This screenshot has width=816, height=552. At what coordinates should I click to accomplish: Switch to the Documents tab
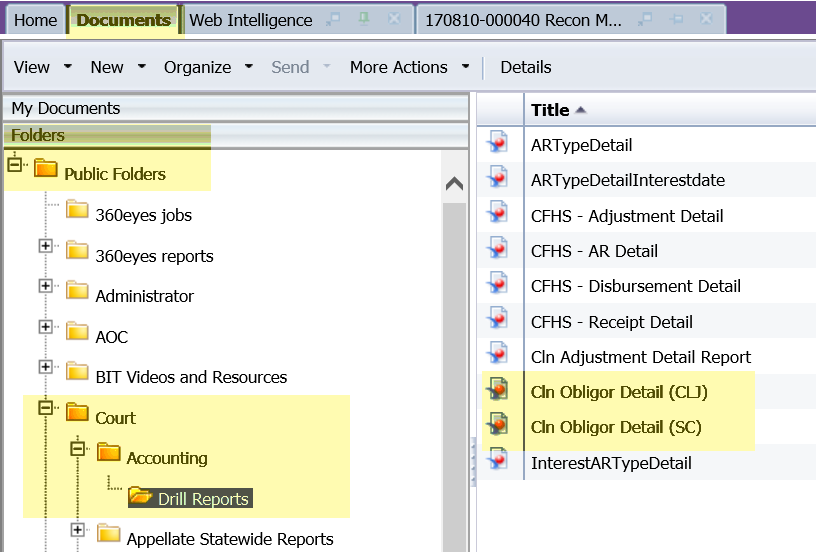[x=124, y=20]
